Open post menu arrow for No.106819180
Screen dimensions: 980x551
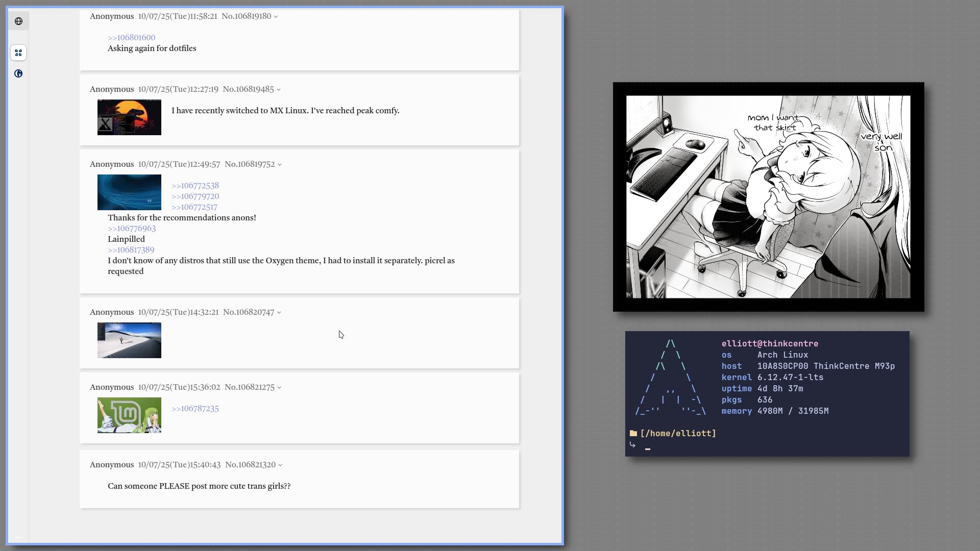coord(276,17)
